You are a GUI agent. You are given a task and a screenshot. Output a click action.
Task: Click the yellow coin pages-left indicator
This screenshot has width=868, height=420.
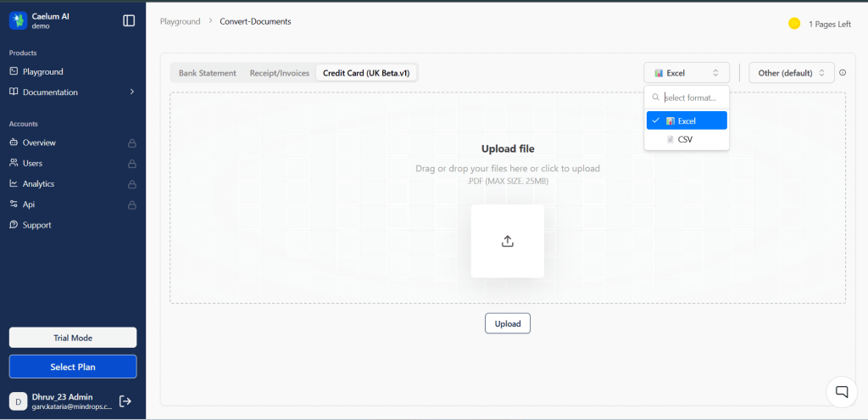794,24
